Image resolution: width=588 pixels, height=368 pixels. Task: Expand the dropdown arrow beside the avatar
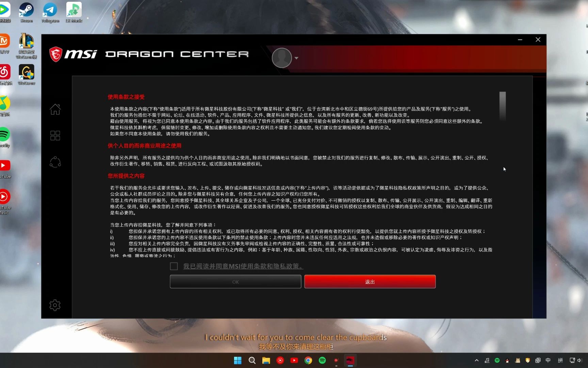tap(296, 58)
